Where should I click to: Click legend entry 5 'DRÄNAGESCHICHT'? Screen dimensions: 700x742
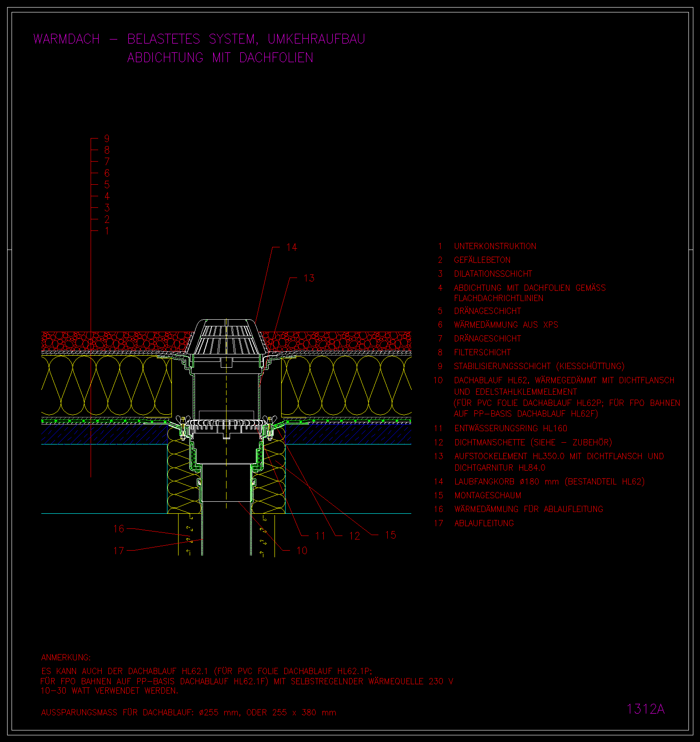(487, 311)
